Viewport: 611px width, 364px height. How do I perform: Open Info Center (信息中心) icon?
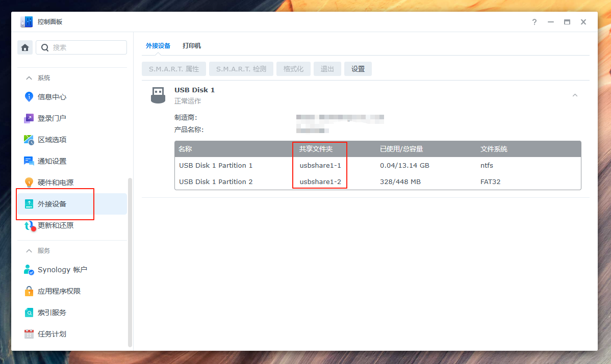29,97
